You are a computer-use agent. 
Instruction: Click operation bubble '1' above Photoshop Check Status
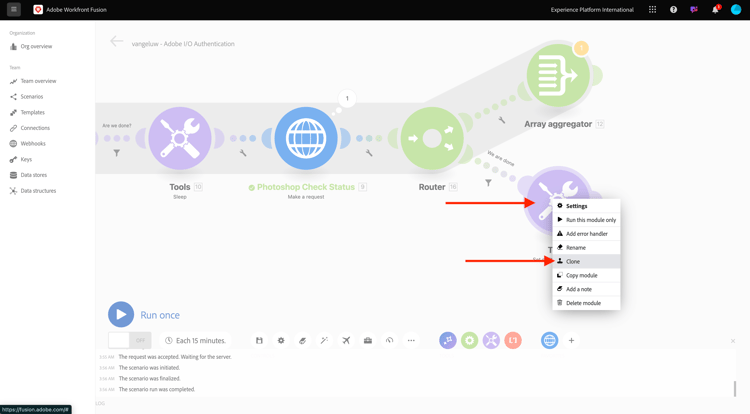click(347, 98)
